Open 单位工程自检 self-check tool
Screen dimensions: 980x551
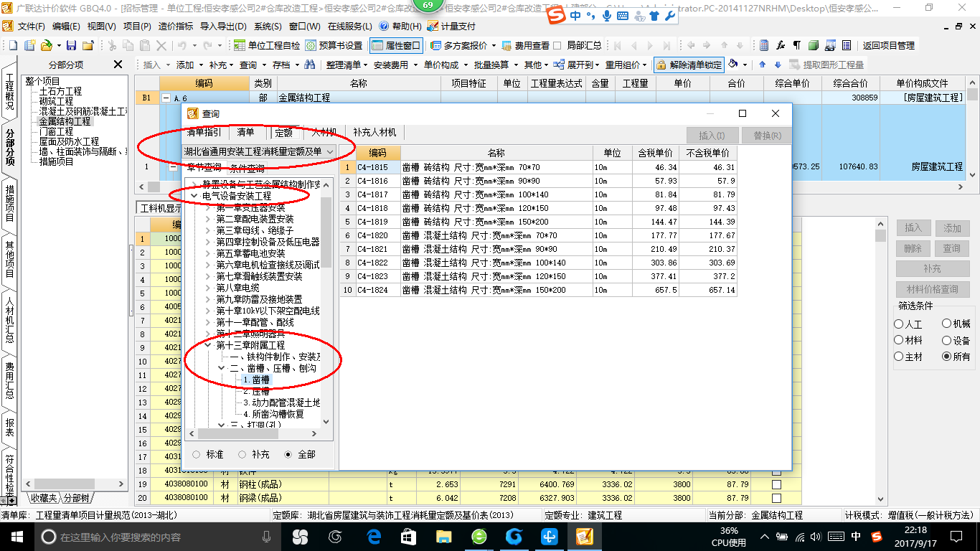click(267, 45)
